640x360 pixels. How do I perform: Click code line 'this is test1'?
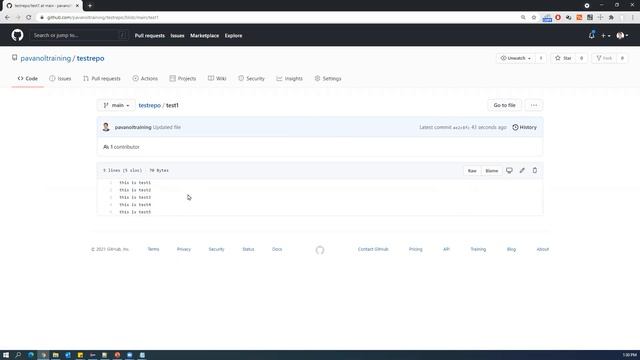135,183
